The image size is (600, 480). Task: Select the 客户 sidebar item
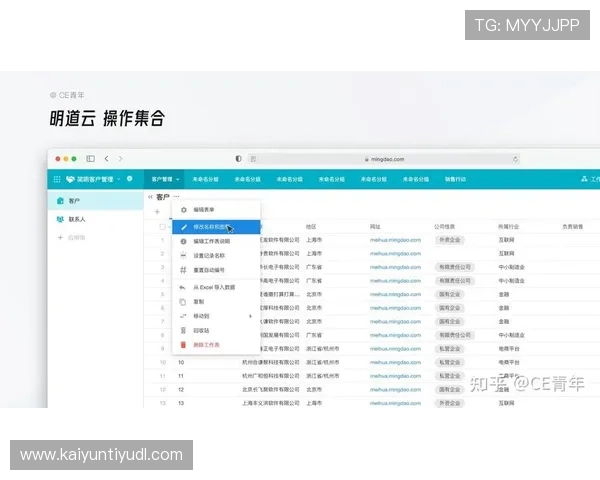click(x=96, y=201)
